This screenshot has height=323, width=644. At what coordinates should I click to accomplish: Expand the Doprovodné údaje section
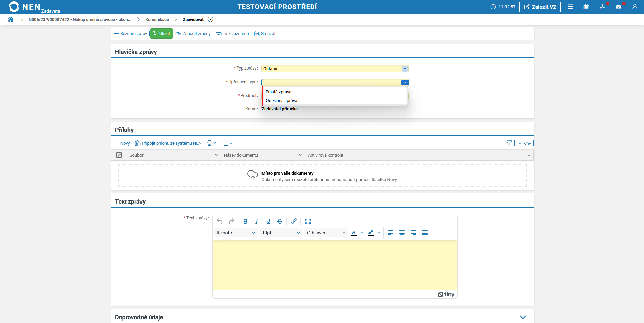click(x=523, y=317)
